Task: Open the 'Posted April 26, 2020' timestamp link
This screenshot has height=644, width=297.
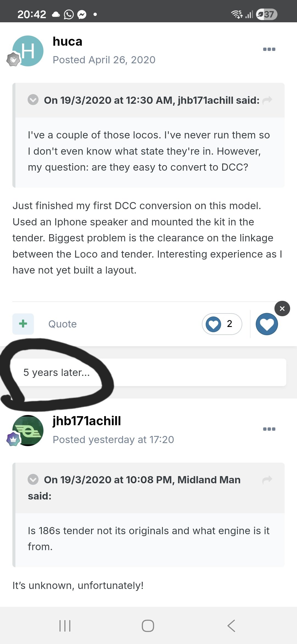Action: click(x=104, y=60)
